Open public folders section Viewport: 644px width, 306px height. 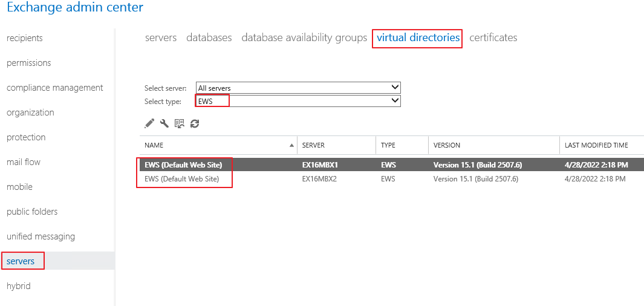(32, 212)
